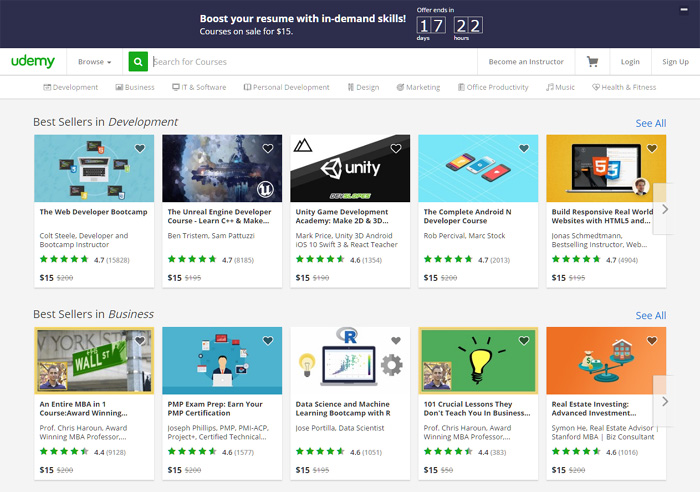This screenshot has height=492, width=700.
Task: Wishlist The Web Developer Bootcamp heart
Action: coord(140,148)
